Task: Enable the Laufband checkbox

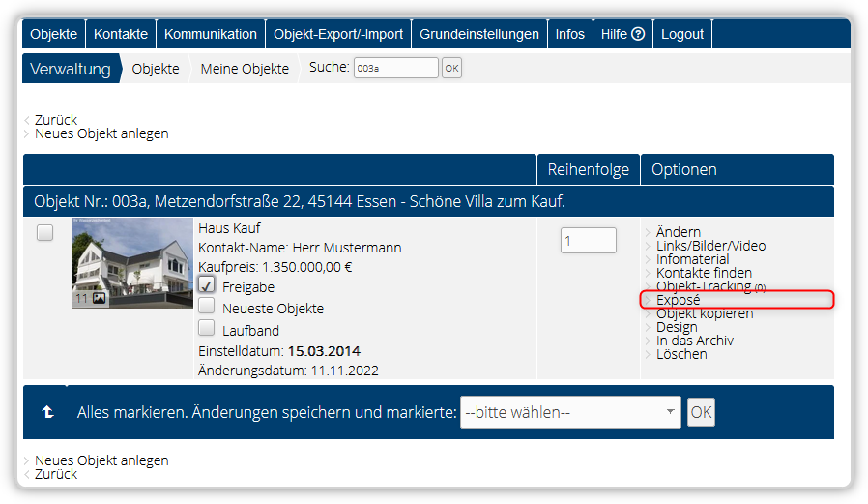Action: click(207, 328)
